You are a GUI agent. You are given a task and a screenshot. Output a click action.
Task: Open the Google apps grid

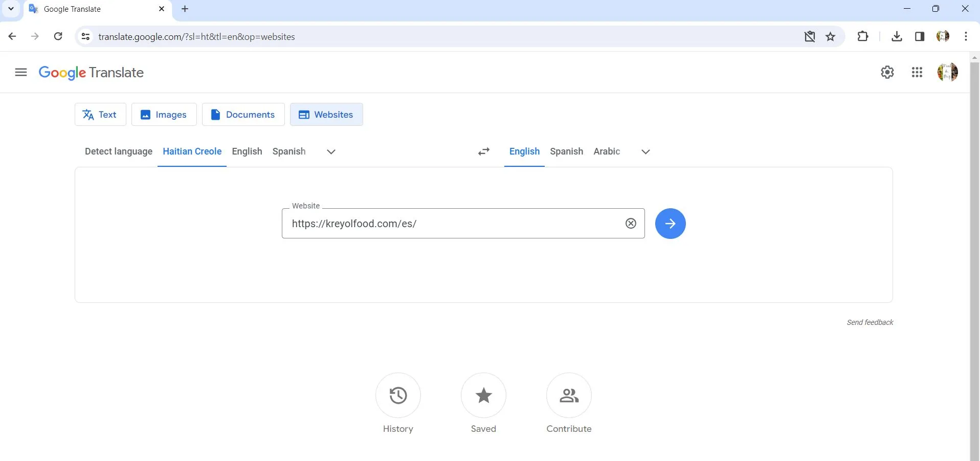(917, 72)
